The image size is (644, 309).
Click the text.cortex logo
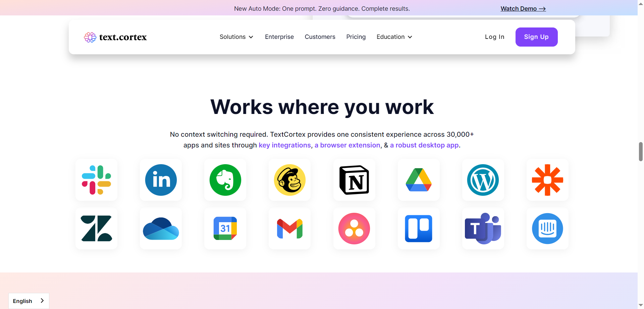(115, 37)
